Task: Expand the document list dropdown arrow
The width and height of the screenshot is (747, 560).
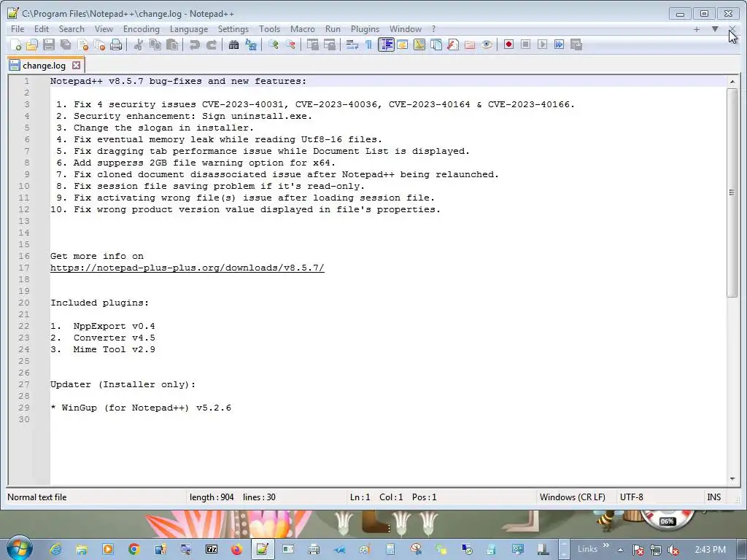Action: click(715, 29)
